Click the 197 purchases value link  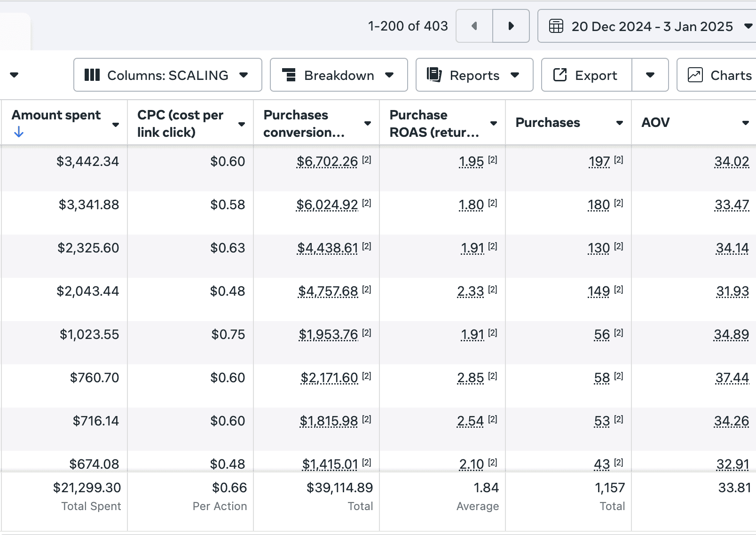[x=599, y=162]
